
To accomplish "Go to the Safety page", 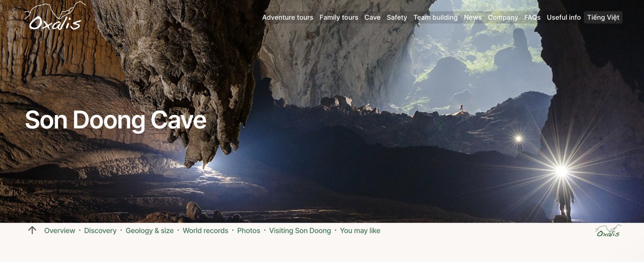I will pos(397,17).
